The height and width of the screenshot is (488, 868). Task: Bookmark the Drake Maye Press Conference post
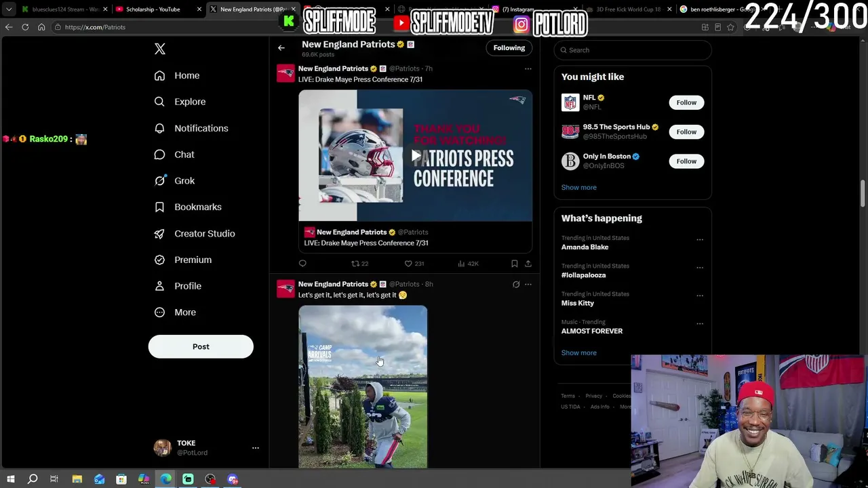[514, 264]
